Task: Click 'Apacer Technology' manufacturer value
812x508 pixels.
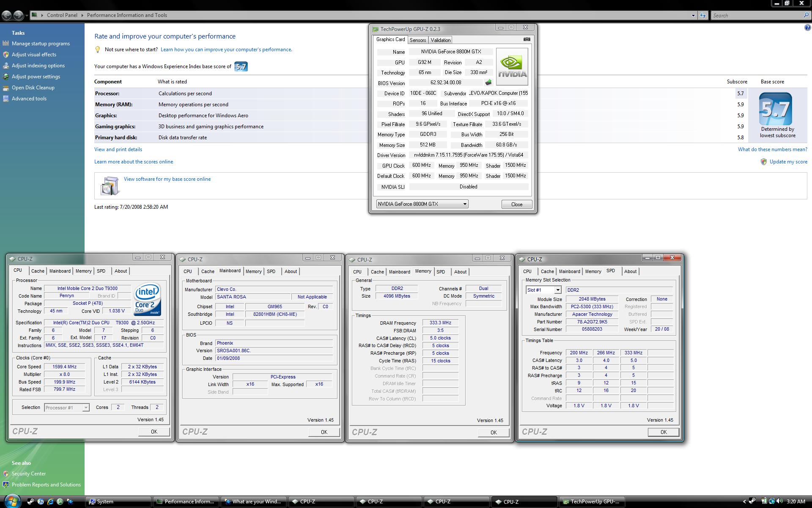Action: [592, 314]
